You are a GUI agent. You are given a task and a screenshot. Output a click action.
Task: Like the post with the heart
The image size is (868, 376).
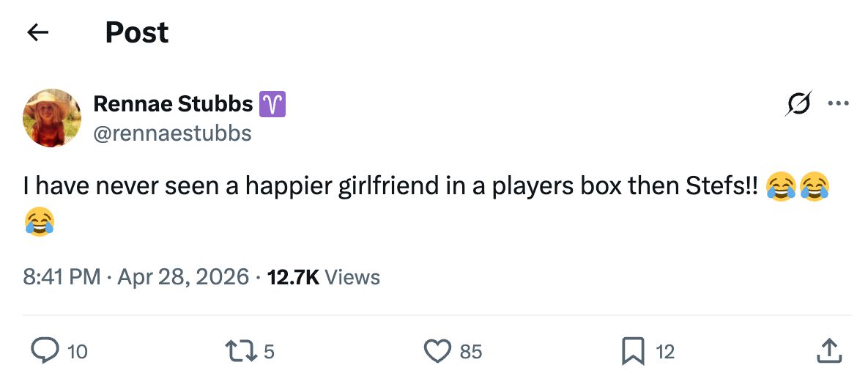click(438, 351)
